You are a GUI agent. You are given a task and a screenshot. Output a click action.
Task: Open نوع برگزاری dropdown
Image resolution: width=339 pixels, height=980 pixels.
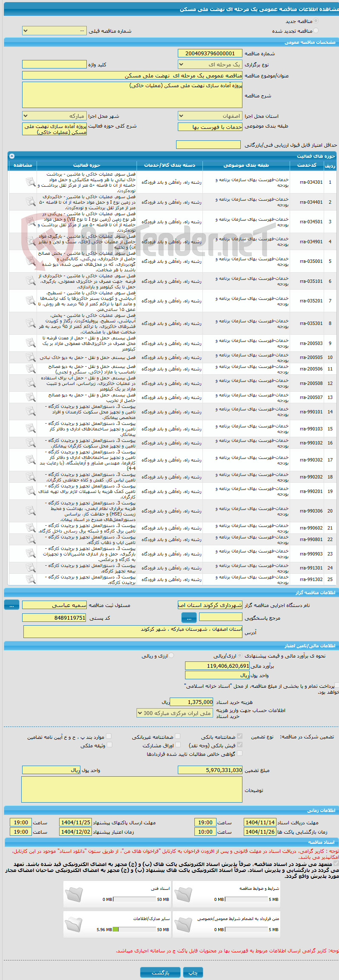click(210, 64)
